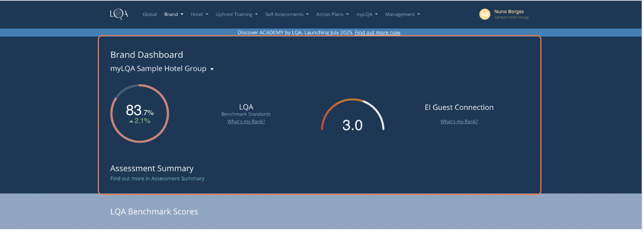The image size is (644, 232).
Task: Click the green percentage increase arrow
Action: click(x=131, y=121)
